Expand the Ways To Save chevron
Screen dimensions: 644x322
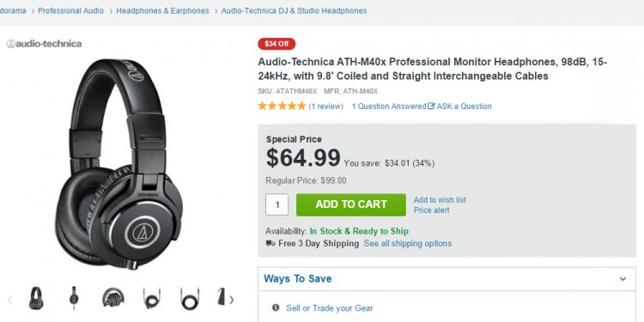click(623, 279)
